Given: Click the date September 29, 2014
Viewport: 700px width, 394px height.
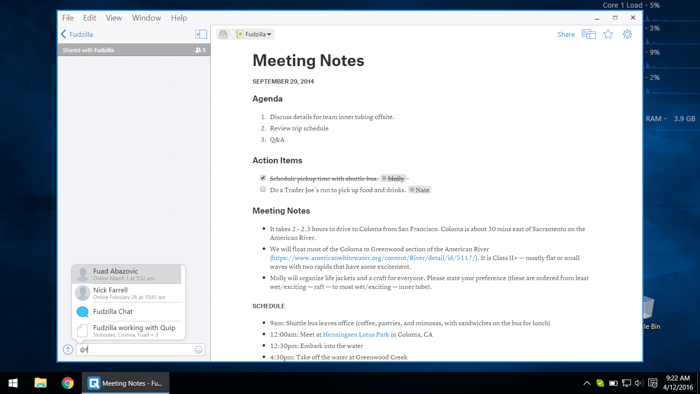Looking at the screenshot, I should [x=283, y=81].
